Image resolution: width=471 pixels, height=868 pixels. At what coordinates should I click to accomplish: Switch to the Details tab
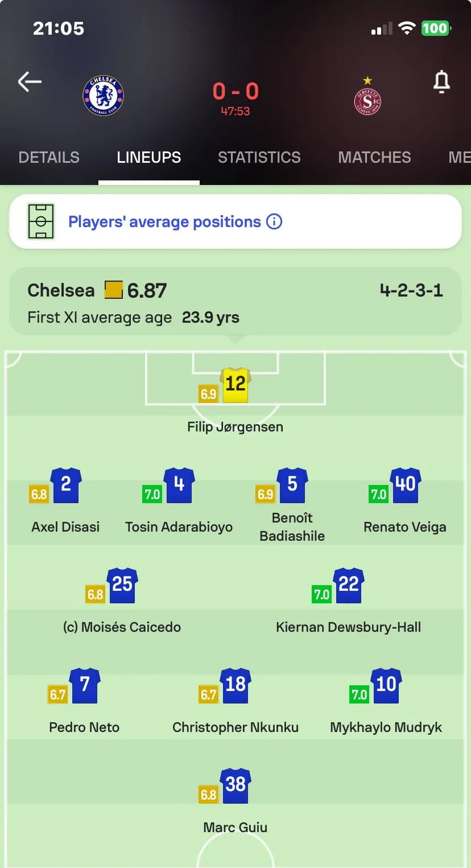click(x=49, y=158)
